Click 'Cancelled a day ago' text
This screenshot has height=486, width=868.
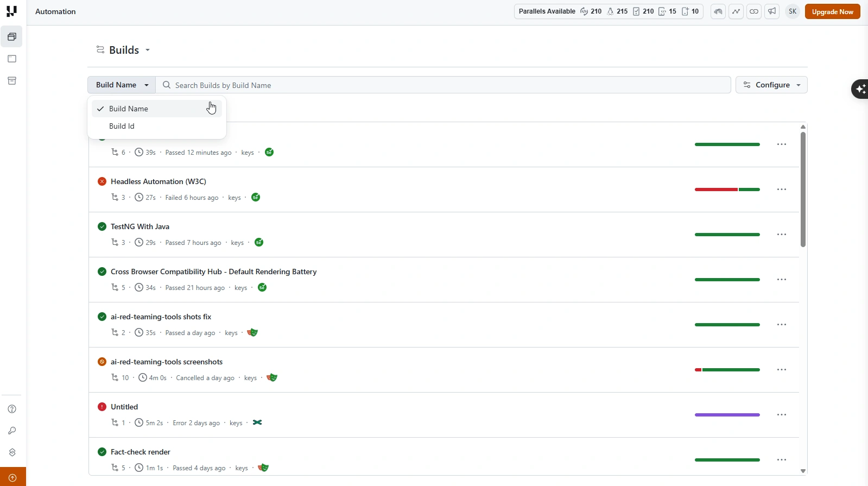[x=205, y=378]
